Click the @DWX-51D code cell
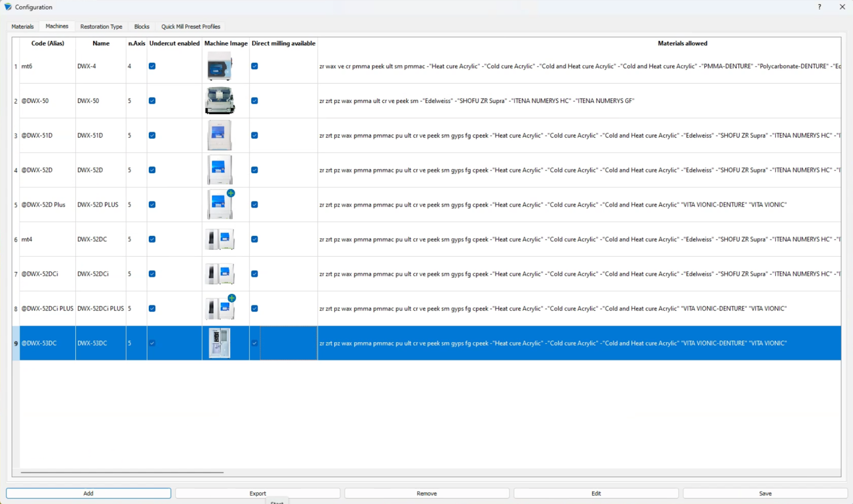Viewport: 853px width, 504px height. [47, 135]
